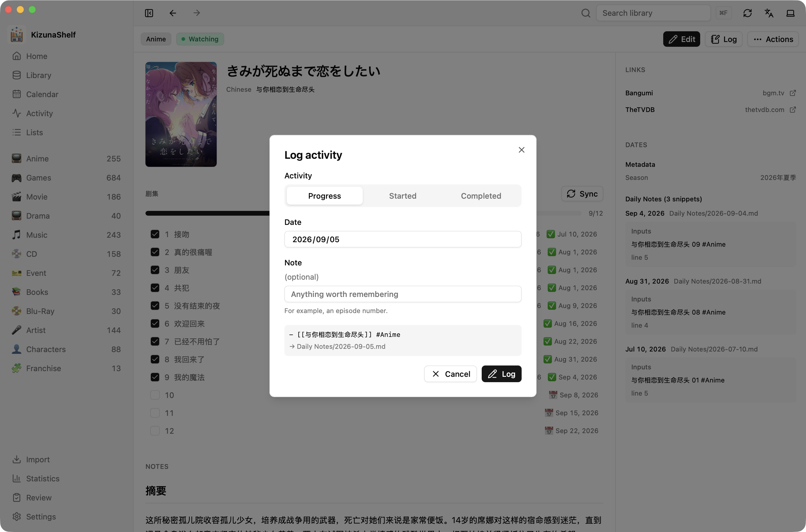Uncheck episode 9 我的魔法 checkbox
This screenshot has height=532, width=806.
(x=155, y=377)
